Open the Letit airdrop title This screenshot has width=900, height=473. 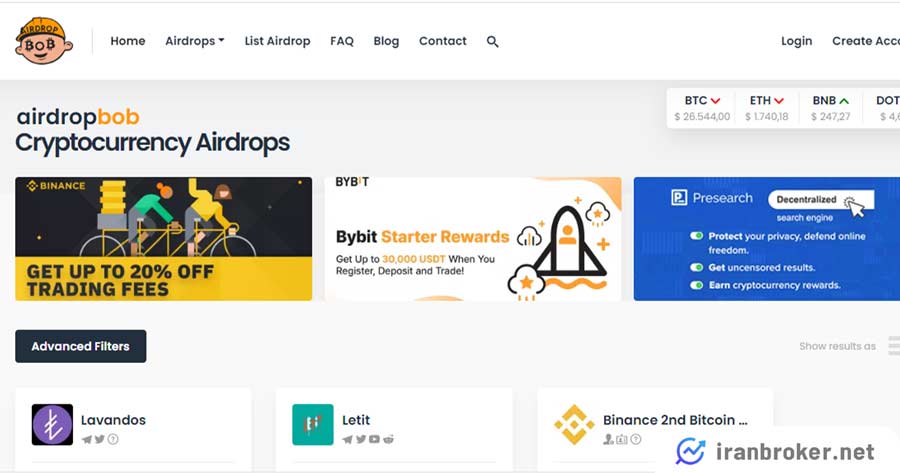356,420
